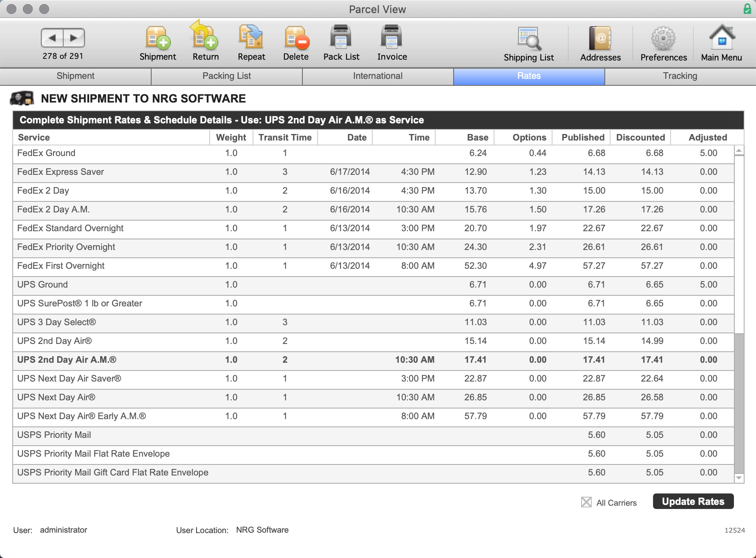Click the Date column header
Screen dimensions: 756x558
pos(345,138)
